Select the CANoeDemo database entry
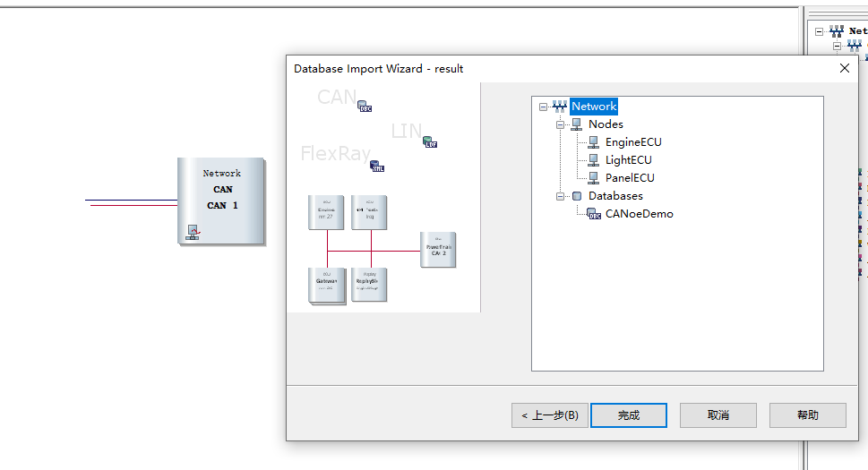 (640, 213)
